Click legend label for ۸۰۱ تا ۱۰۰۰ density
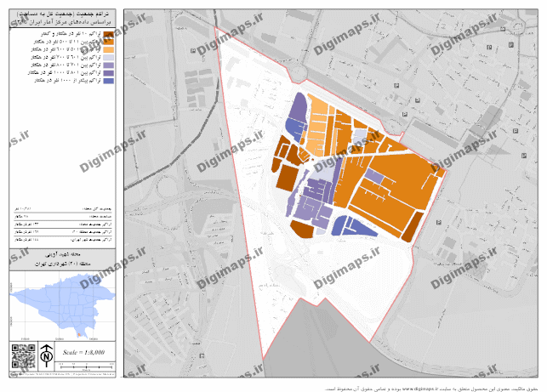The image size is (547, 392). coord(64,73)
